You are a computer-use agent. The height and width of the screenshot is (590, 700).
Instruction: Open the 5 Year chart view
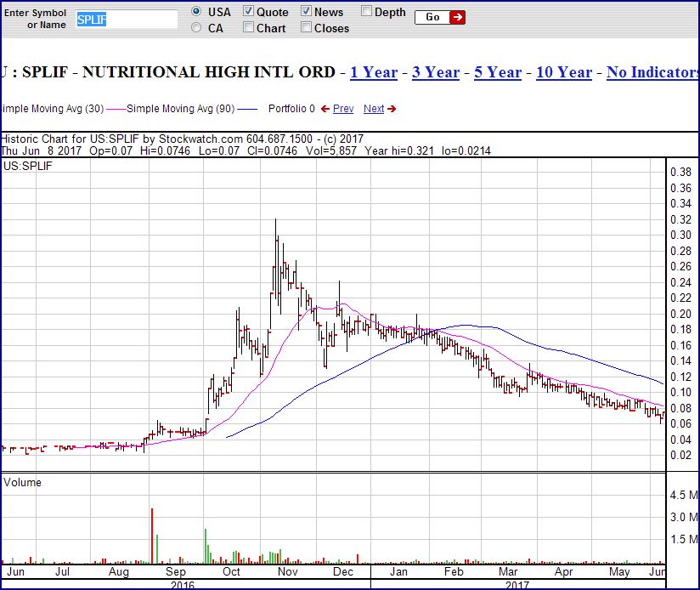(x=497, y=72)
